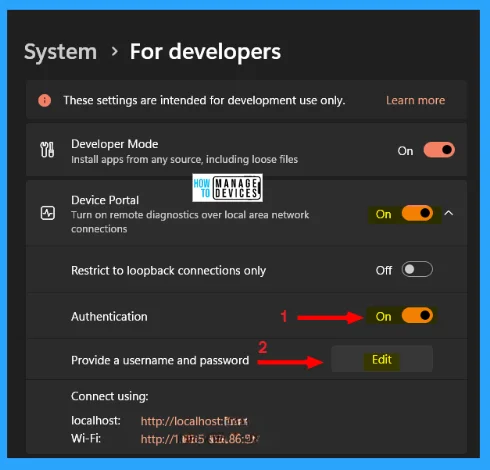This screenshot has width=490, height=470.
Task: Turn off the Developer Mode toggle
Action: (x=439, y=150)
